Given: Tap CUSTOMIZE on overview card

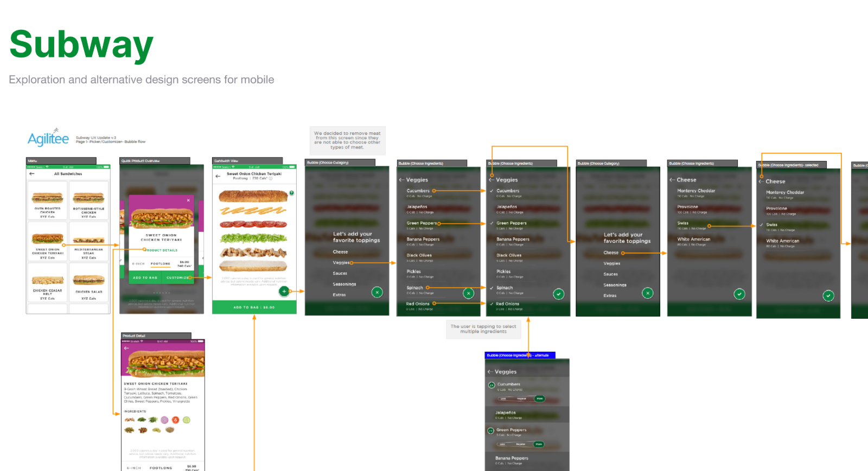Looking at the screenshot, I should [177, 278].
